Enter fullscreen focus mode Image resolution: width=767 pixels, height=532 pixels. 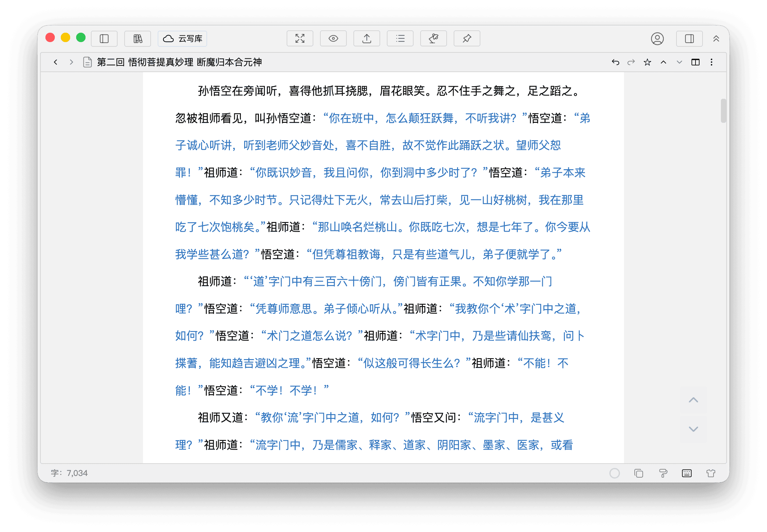coord(300,39)
